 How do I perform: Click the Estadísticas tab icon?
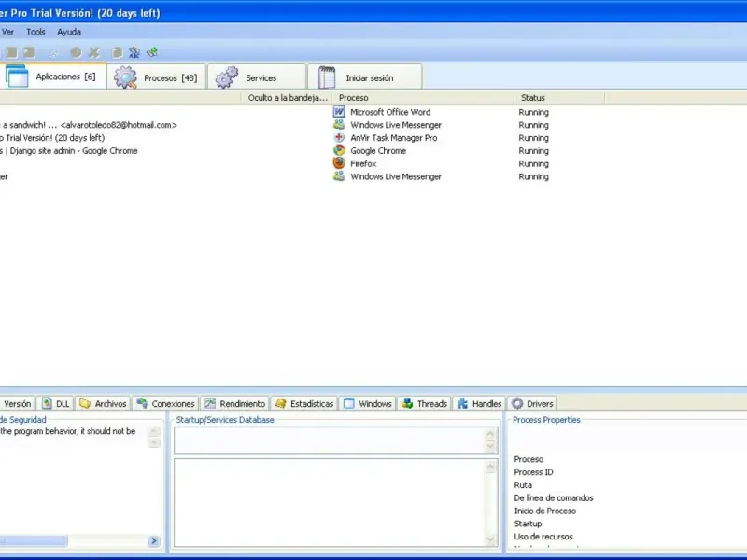281,403
